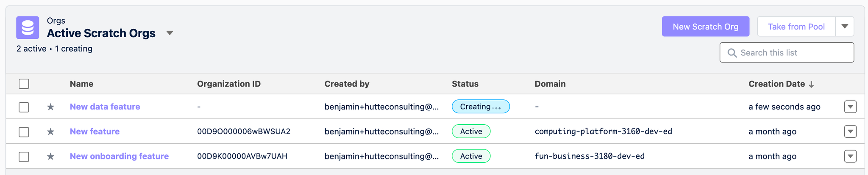The image size is (868, 175).
Task: Check the New data feature row checkbox
Action: (24, 107)
